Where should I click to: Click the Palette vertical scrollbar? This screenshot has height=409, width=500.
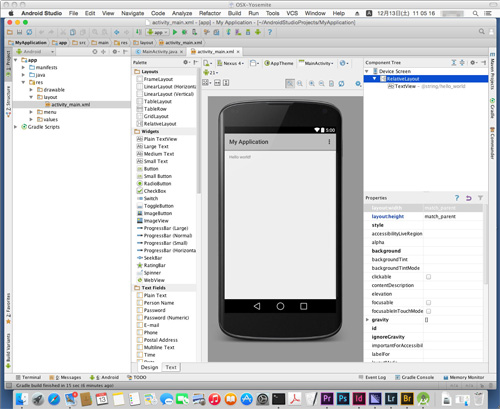pos(199,132)
